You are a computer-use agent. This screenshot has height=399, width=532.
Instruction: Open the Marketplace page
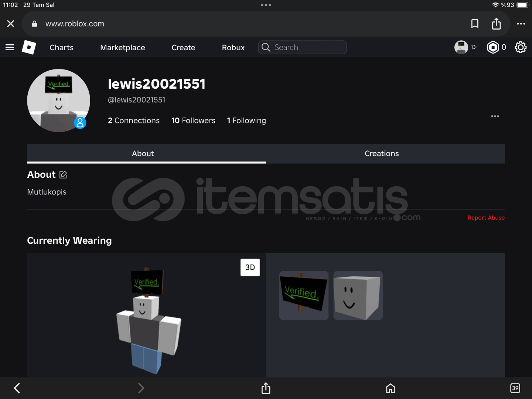point(123,48)
